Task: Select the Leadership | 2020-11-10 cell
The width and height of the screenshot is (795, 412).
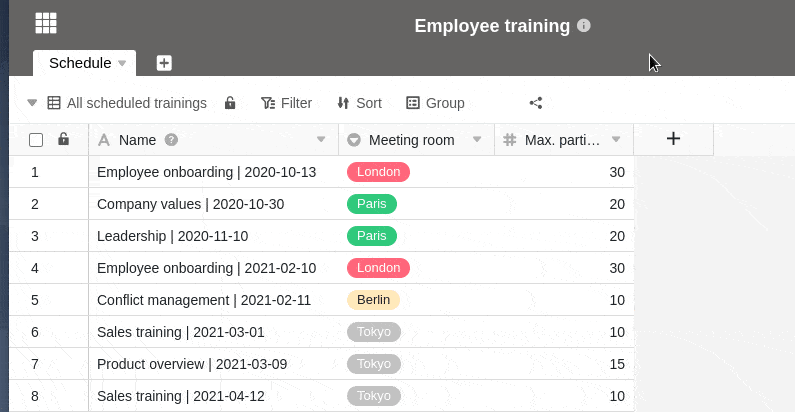Action: 172,236
